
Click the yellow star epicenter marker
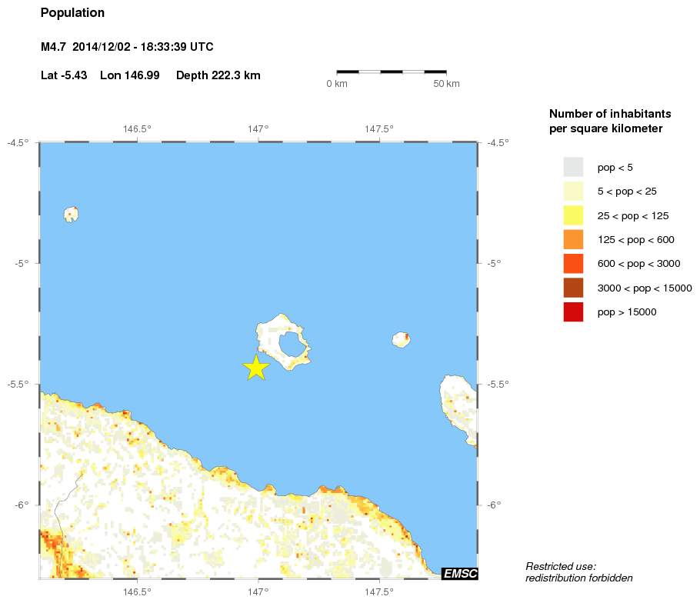tap(256, 368)
